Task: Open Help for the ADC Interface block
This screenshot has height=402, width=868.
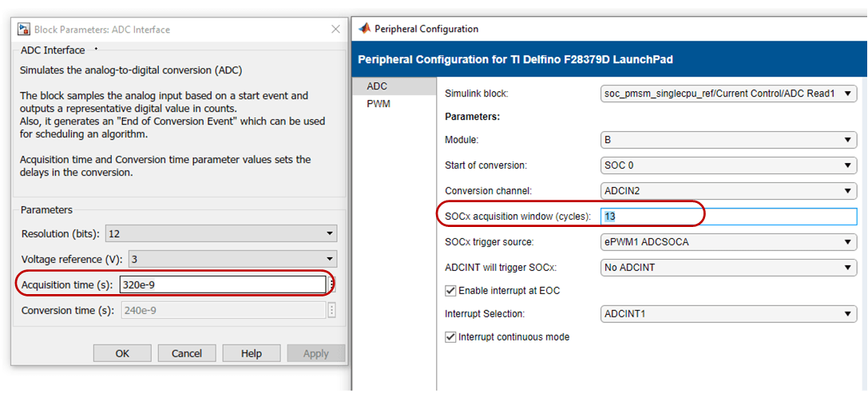Action: (252, 353)
